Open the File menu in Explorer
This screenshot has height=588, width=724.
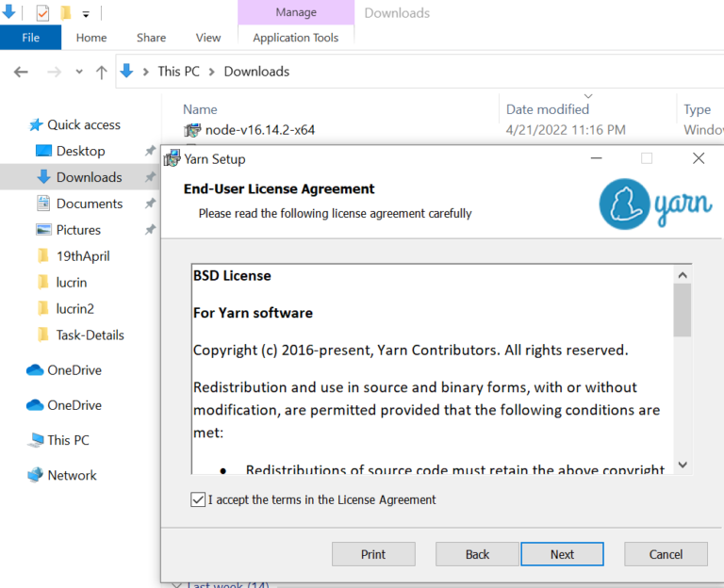[30, 38]
